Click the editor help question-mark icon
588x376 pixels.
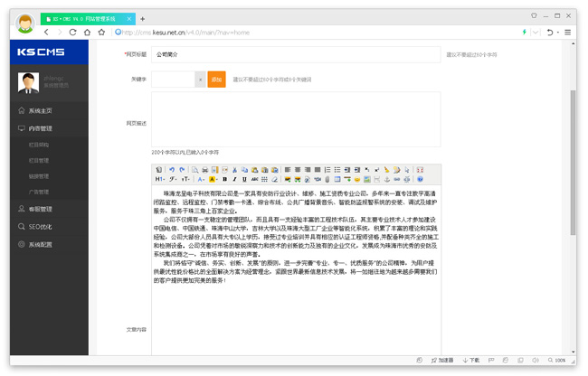pos(420,180)
